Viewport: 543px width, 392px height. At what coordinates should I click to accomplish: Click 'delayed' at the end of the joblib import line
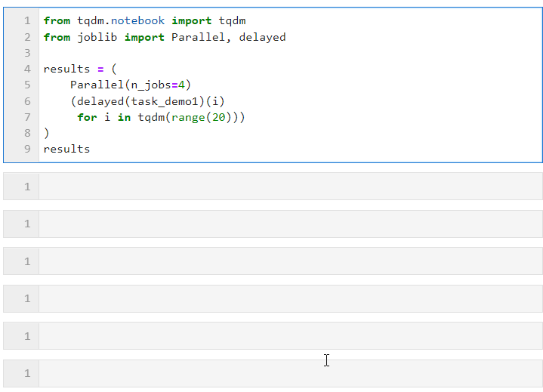[x=262, y=38]
